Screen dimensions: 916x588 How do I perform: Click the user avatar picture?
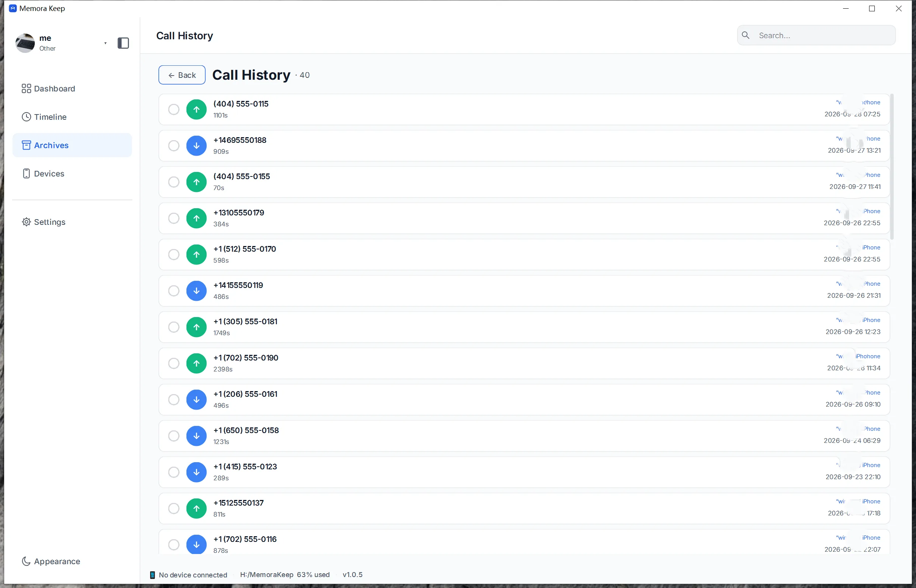click(25, 43)
